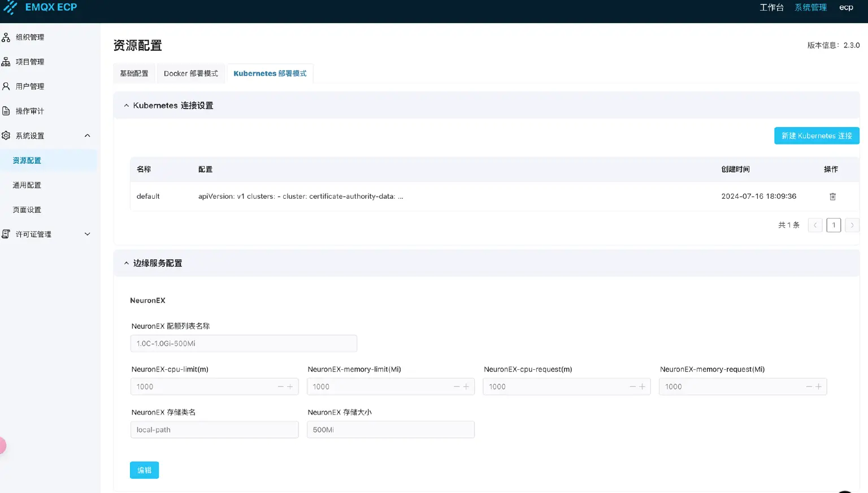This screenshot has height=493, width=868.
Task: Click the 操作审计 document icon
Action: pyautogui.click(x=6, y=111)
